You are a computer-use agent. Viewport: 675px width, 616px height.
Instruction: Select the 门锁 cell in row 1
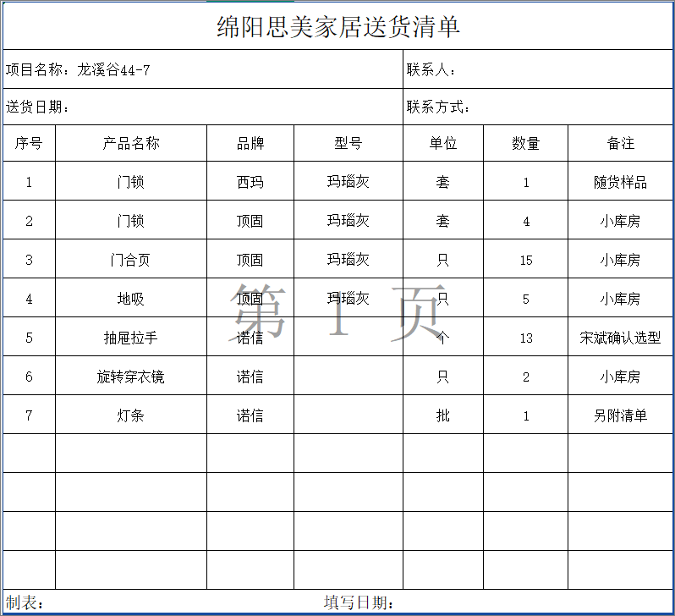(131, 181)
